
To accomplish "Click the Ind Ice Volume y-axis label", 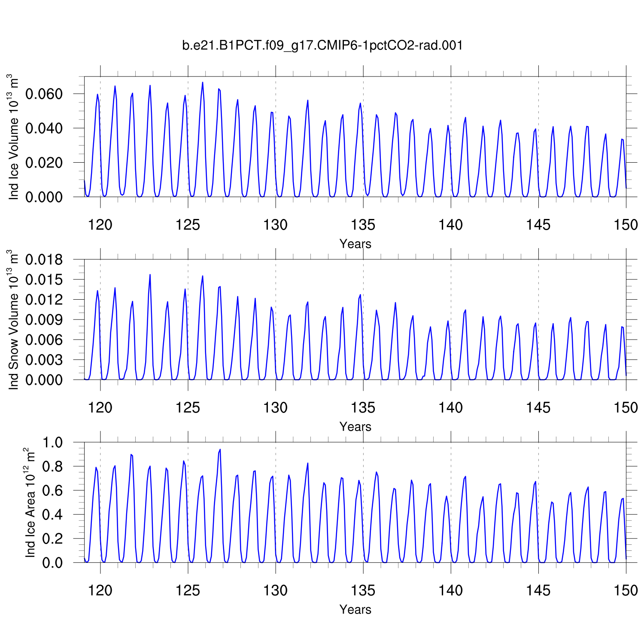I will point(14,137).
